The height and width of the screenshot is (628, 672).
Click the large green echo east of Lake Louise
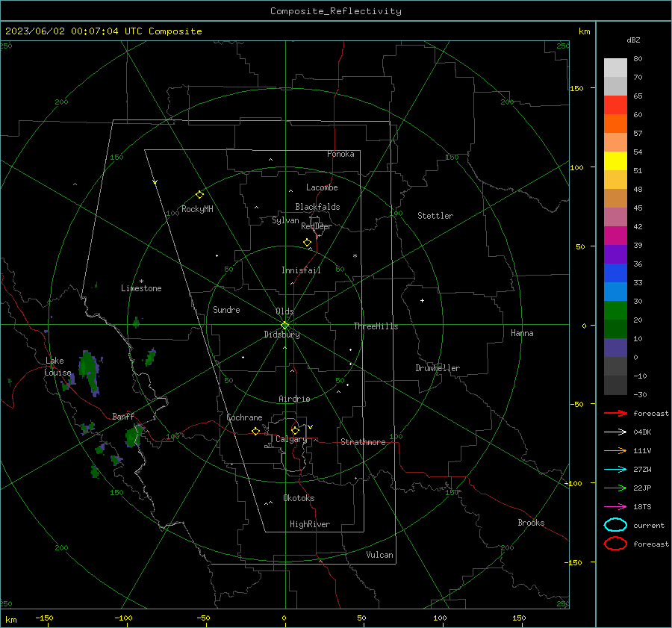coord(89,372)
